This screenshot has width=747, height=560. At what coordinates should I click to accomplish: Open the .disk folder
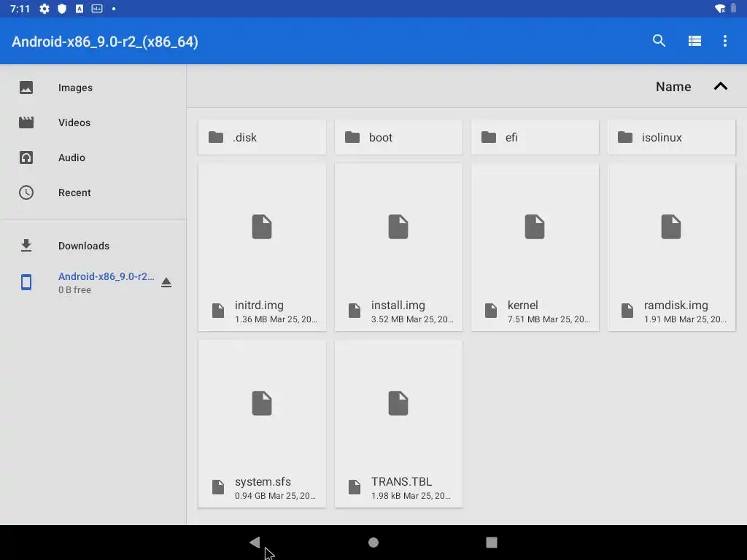(262, 137)
